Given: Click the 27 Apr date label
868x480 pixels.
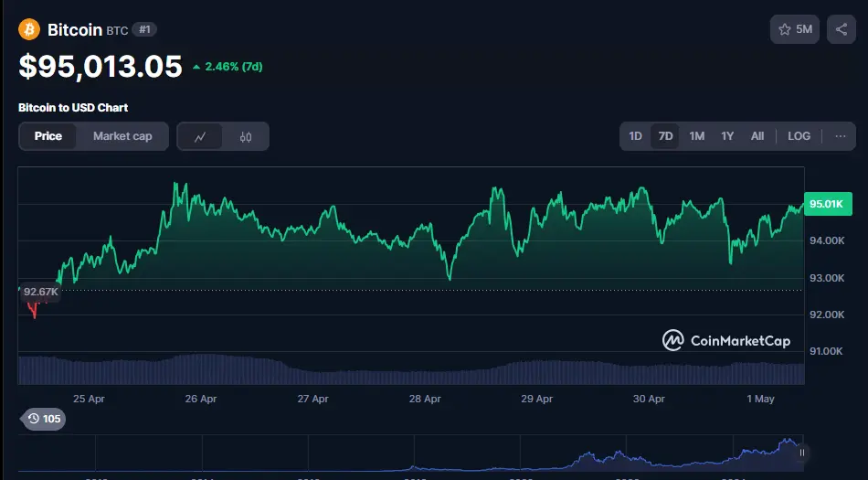Looking at the screenshot, I should point(312,399).
